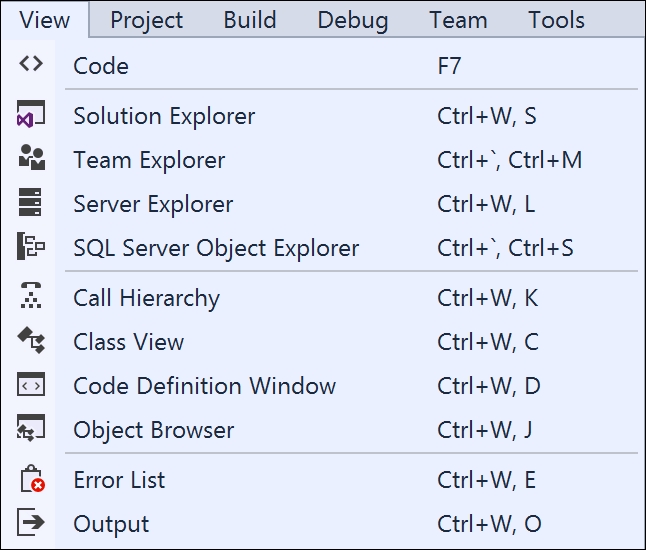This screenshot has width=646, height=550.
Task: Open the Debug menu
Action: pyautogui.click(x=353, y=20)
